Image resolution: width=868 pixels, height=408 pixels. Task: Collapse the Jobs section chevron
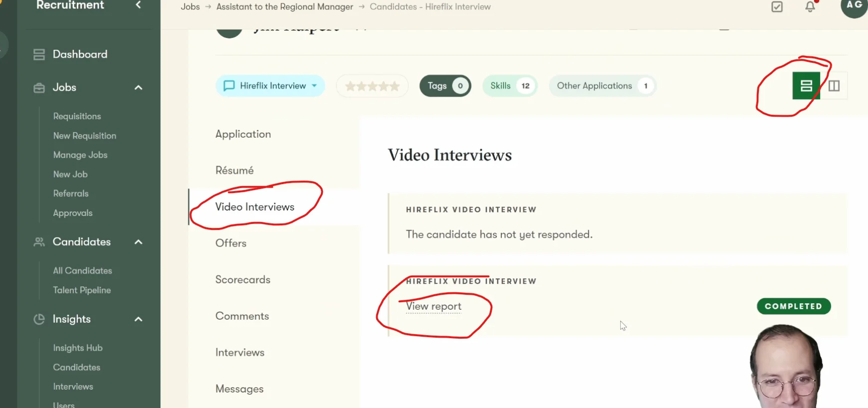139,88
